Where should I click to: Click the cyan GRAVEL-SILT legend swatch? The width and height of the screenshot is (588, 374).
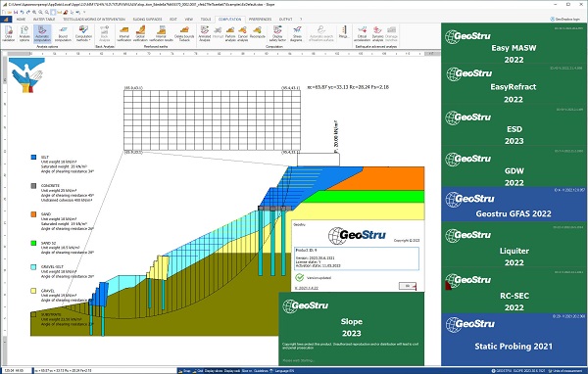[x=33, y=267]
